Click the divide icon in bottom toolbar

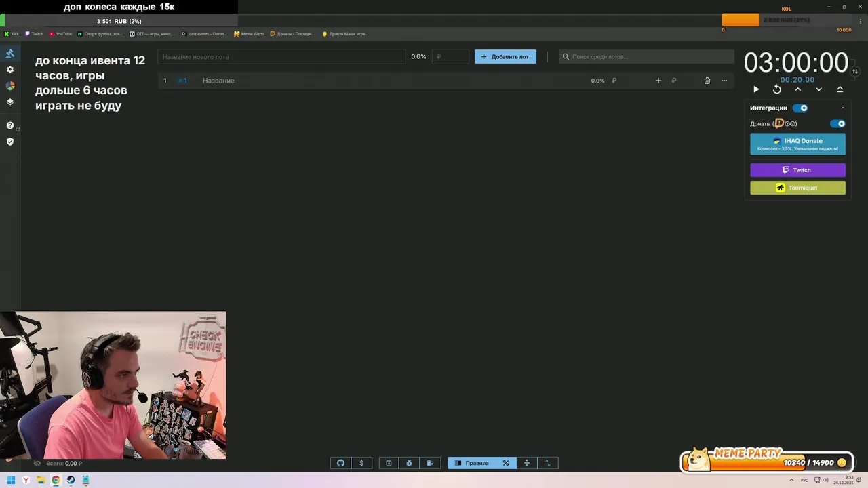tap(526, 463)
